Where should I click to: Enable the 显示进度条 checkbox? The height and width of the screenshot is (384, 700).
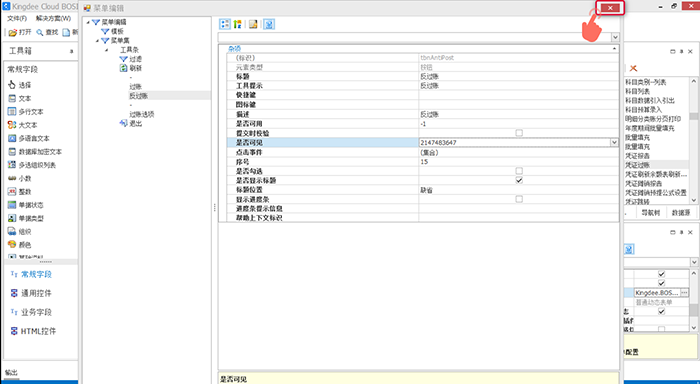[519, 199]
